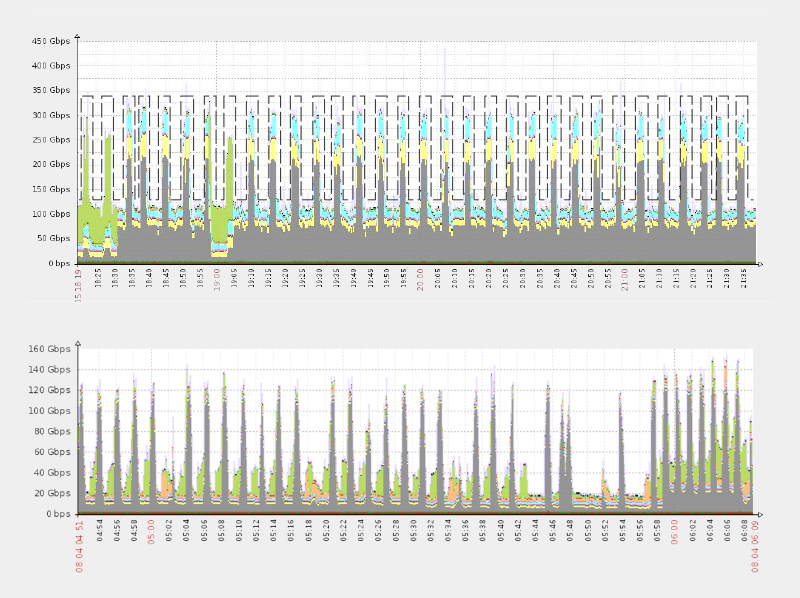Viewport: 800px width, 598px height.
Task: Click the 450 Gbps axis label on top graph
Action: point(50,42)
